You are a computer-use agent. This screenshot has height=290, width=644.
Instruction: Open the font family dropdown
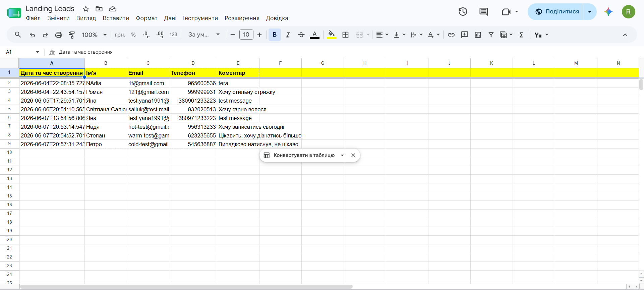pos(204,35)
